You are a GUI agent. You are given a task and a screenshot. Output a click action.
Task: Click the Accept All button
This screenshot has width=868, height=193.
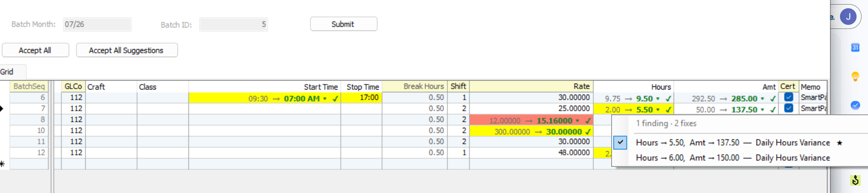coord(35,50)
